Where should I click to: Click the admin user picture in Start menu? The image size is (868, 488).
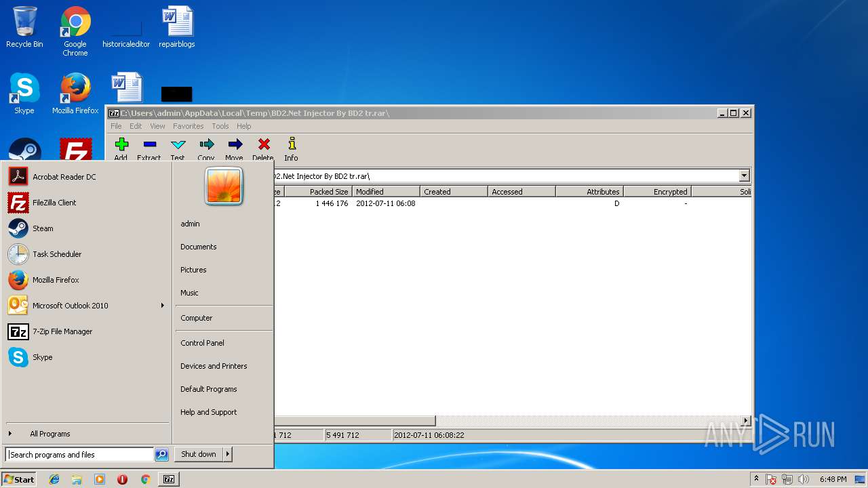pyautogui.click(x=224, y=186)
